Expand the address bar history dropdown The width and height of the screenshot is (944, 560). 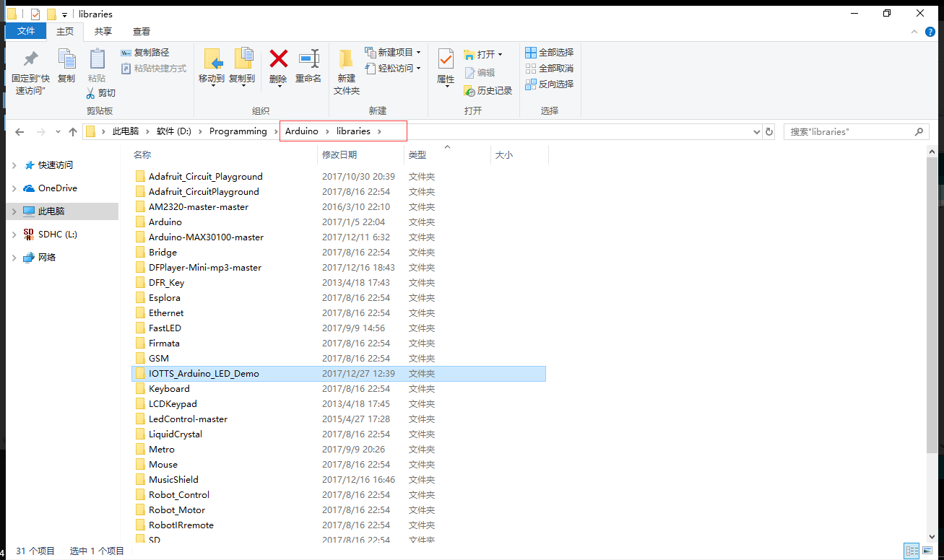coord(756,132)
